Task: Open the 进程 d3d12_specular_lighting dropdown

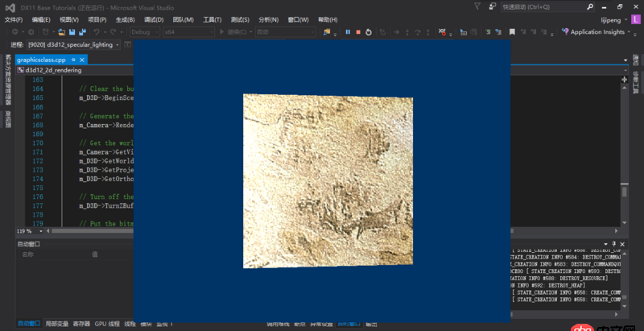Action: (73, 45)
